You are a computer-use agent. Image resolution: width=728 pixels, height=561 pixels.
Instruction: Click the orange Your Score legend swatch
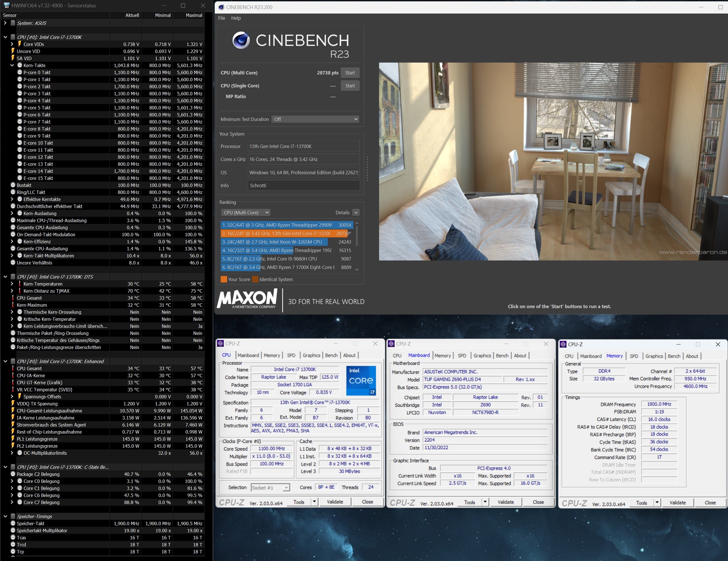[224, 279]
